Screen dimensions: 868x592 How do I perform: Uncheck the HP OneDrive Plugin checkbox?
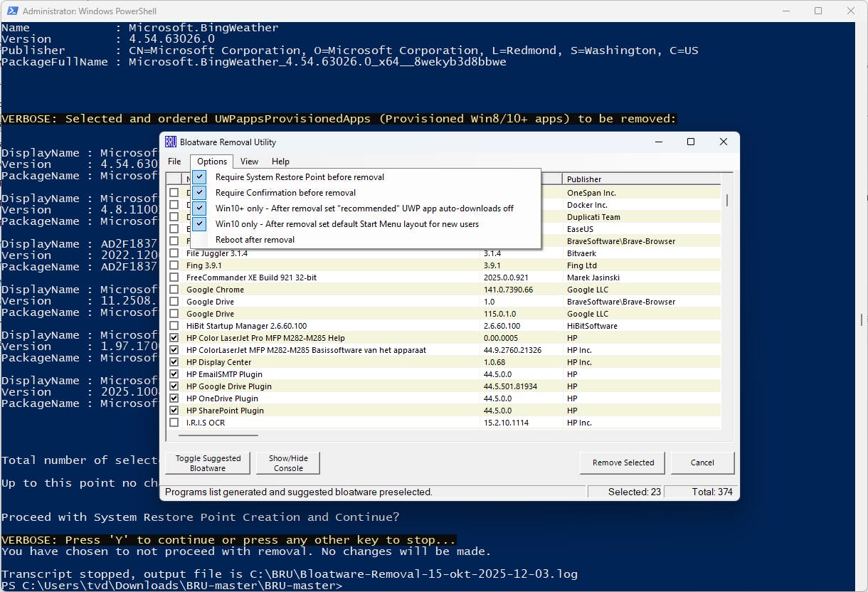point(174,398)
